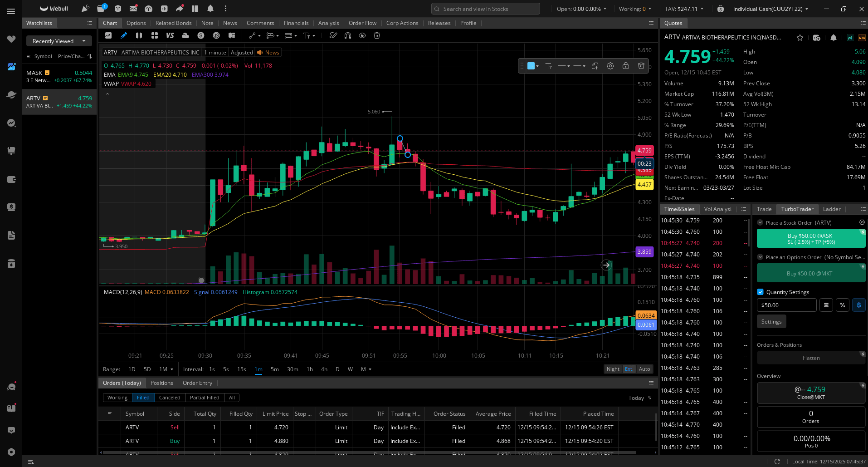Expand the Working orders dropdown
The image size is (868, 467).
click(635, 9)
